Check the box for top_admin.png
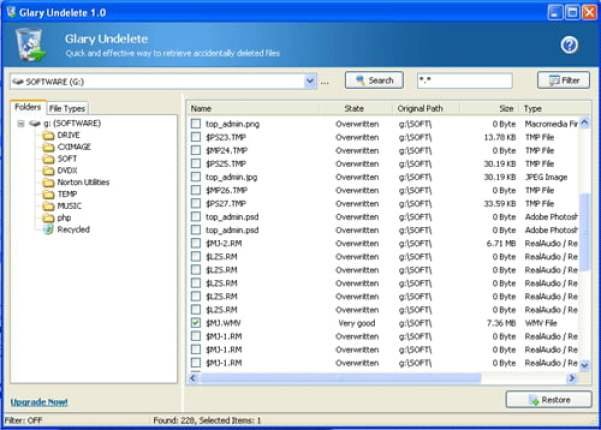The width and height of the screenshot is (601, 430). click(196, 123)
